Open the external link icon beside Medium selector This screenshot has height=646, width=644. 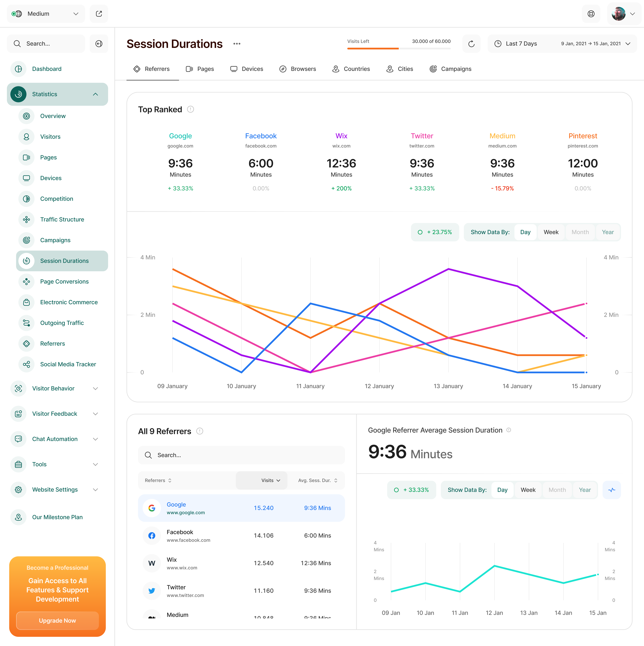(99, 14)
